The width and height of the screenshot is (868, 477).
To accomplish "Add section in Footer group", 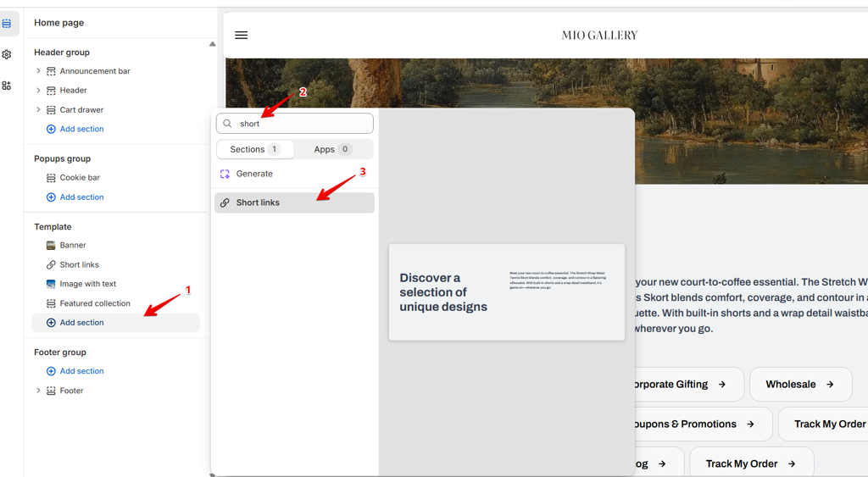I will [81, 371].
